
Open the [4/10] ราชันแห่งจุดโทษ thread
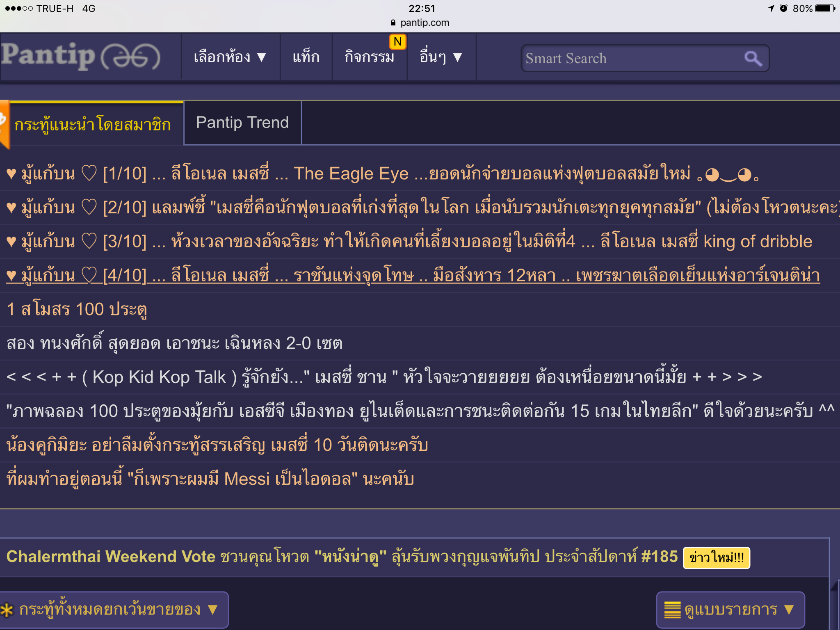(413, 275)
